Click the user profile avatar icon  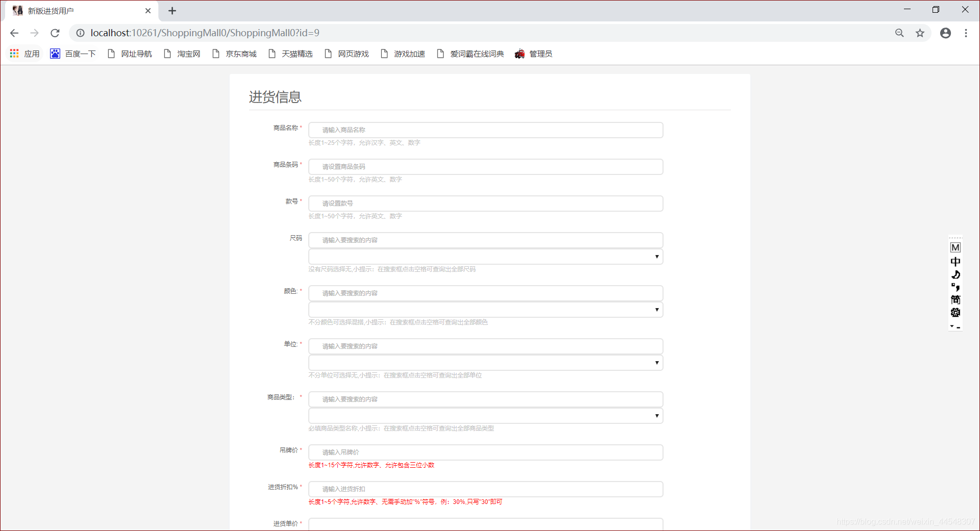coord(945,33)
